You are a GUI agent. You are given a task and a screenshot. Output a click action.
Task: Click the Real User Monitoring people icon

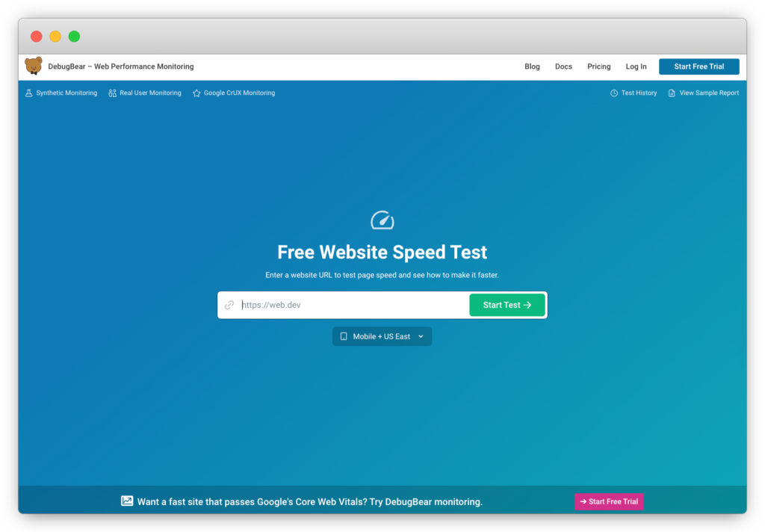click(x=112, y=93)
